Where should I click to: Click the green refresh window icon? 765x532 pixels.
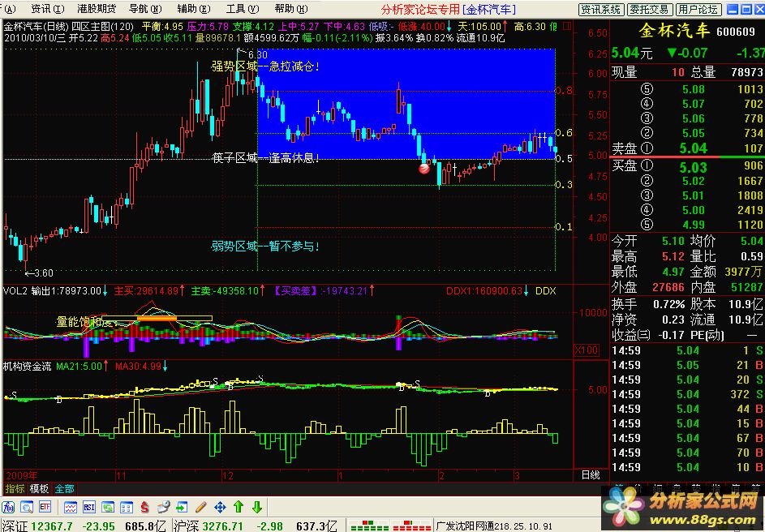[x=108, y=507]
